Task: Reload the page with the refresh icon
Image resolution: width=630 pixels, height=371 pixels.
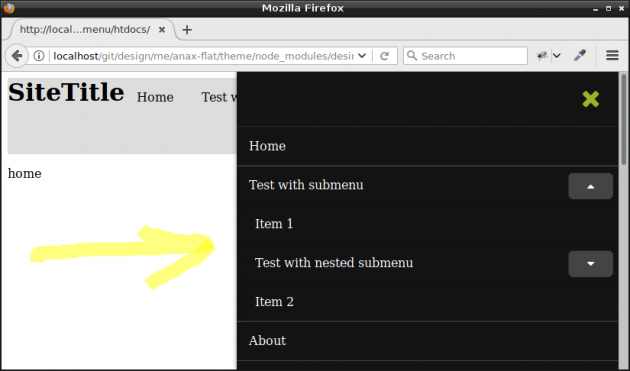Action: [385, 56]
